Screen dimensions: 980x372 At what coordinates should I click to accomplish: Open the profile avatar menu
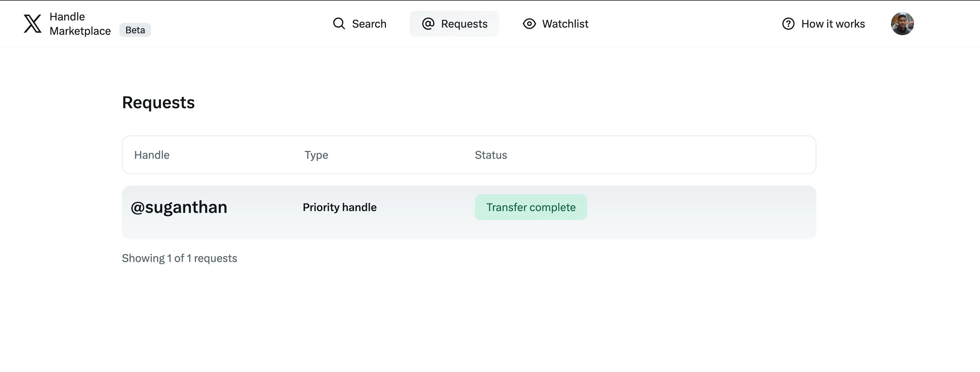tap(902, 24)
